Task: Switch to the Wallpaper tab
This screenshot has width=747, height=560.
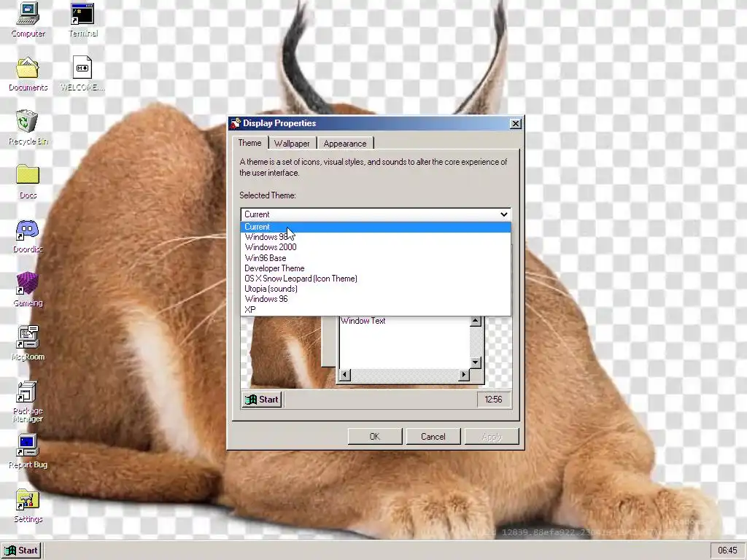Action: click(x=292, y=144)
